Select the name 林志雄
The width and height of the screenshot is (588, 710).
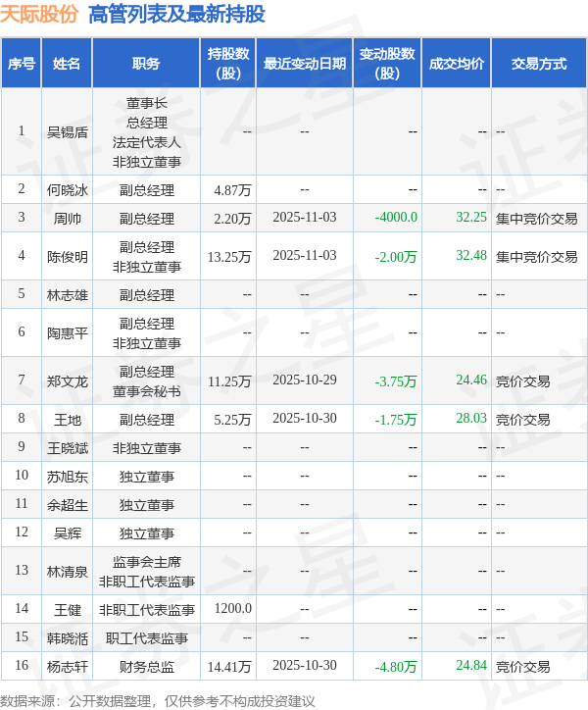(67, 295)
